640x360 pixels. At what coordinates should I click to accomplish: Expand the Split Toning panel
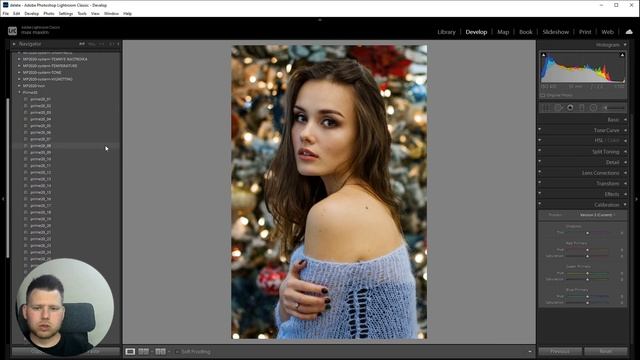(x=626, y=151)
